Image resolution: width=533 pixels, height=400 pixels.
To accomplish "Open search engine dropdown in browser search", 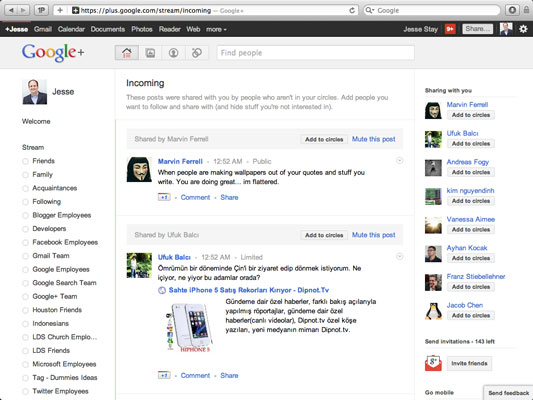I will (369, 11).
